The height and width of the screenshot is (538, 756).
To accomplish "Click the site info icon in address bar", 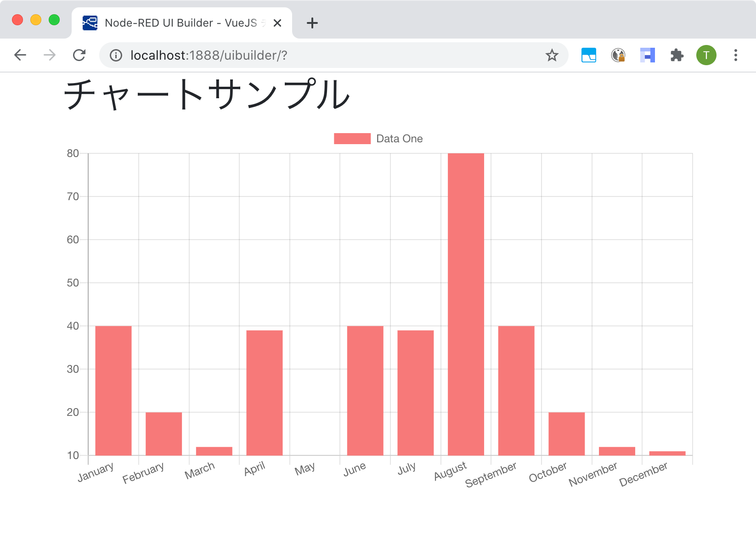I will coord(116,56).
